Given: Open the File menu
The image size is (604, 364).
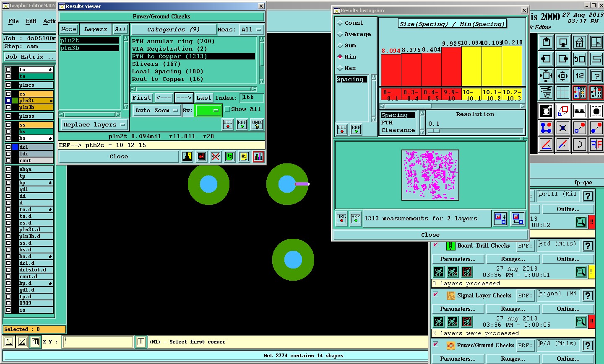Looking at the screenshot, I should (x=13, y=21).
